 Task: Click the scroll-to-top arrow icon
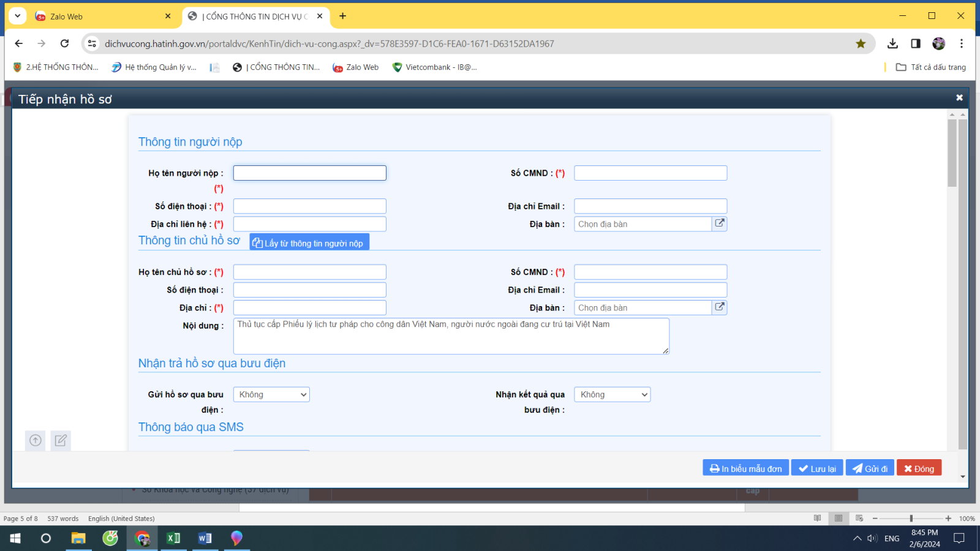tap(36, 440)
